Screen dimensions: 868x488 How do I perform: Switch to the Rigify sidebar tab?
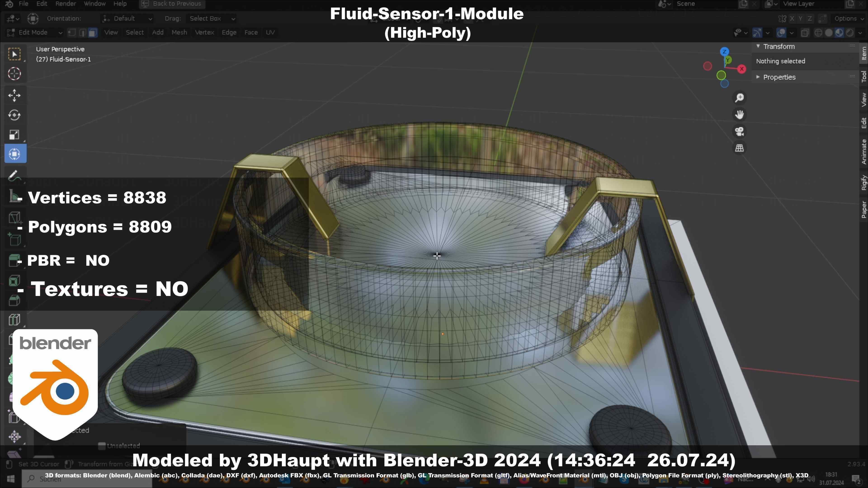pyautogui.click(x=864, y=183)
